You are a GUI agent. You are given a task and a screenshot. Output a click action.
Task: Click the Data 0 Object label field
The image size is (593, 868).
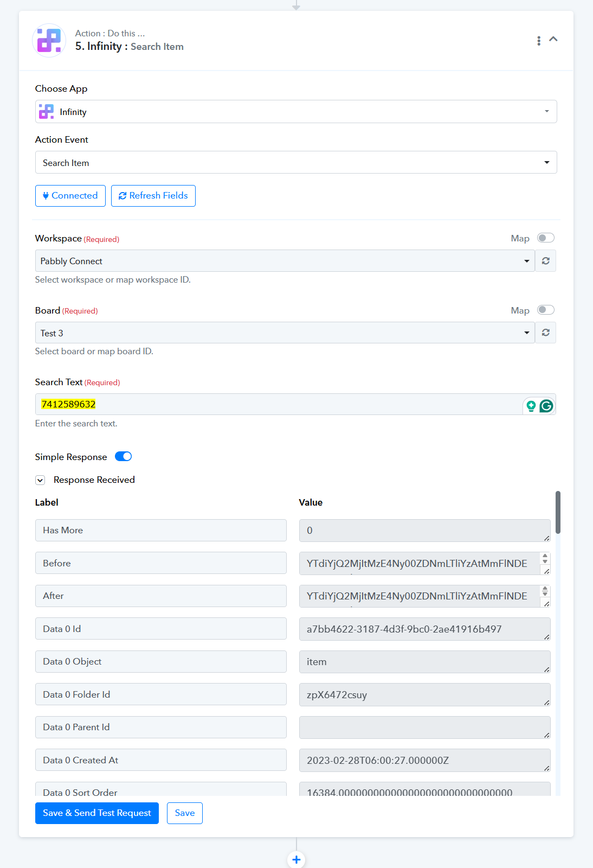point(161,661)
